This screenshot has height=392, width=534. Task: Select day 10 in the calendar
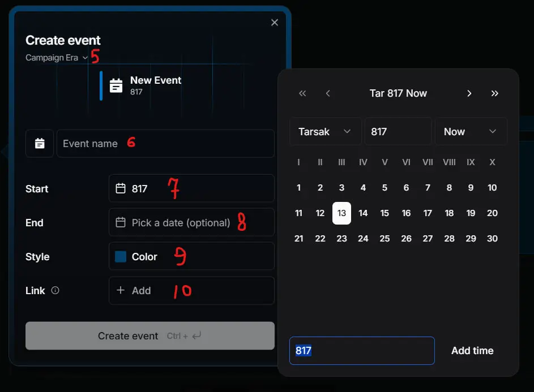pos(492,187)
